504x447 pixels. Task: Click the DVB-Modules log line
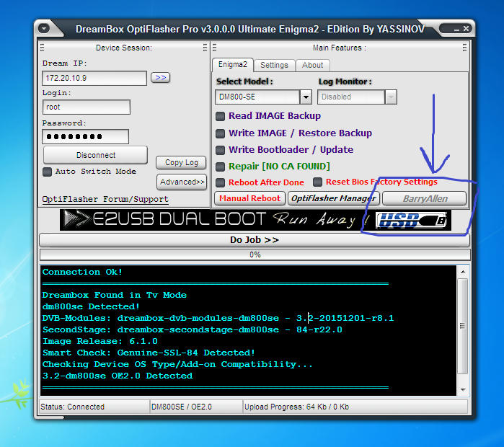click(x=218, y=318)
